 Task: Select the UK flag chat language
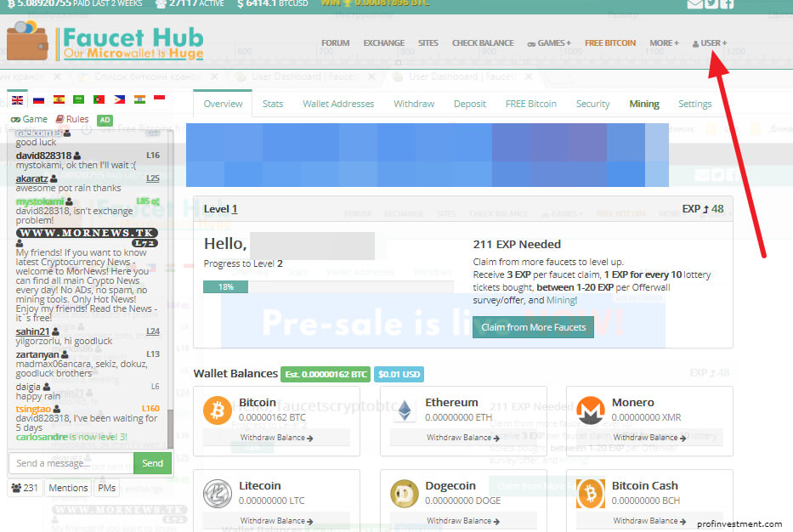[x=17, y=100]
